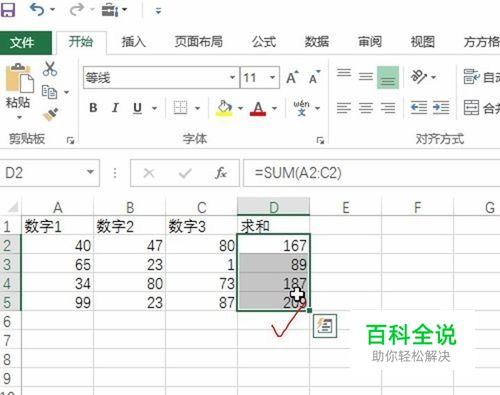Open fill color dropdown arrow
Viewport: 500px width, 395px height.
coord(240,108)
